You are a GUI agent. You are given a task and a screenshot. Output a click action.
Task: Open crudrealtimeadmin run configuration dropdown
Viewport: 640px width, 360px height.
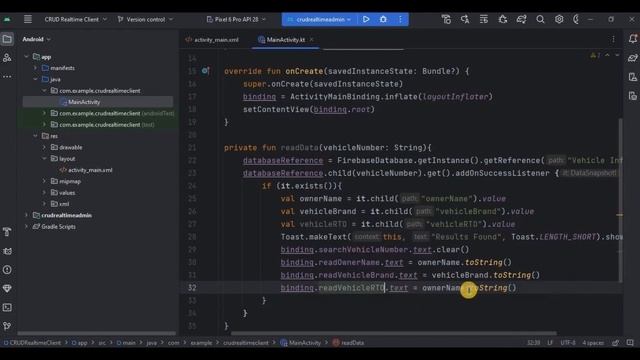coord(319,19)
